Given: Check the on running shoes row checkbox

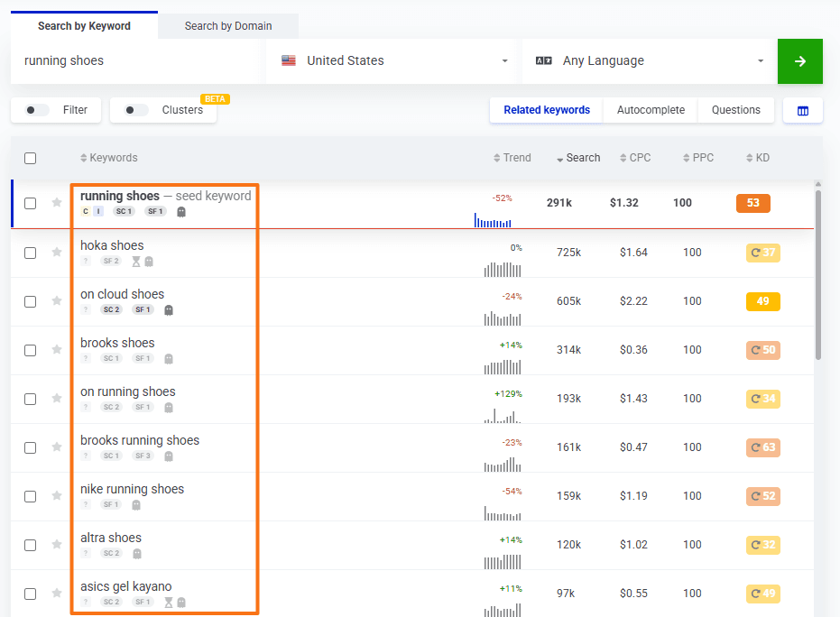Looking at the screenshot, I should 31,399.
